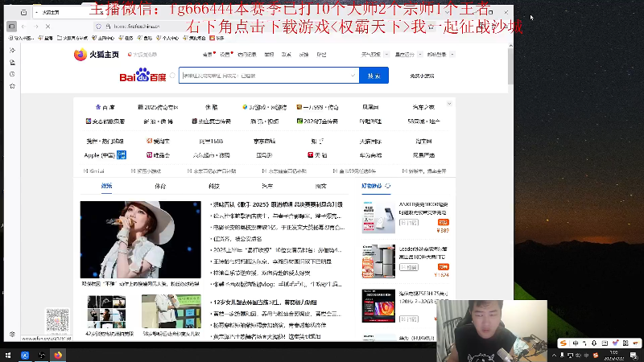Screen dimensions: 644x362
Task: Open the Windows Start button
Action: (x=8, y=355)
